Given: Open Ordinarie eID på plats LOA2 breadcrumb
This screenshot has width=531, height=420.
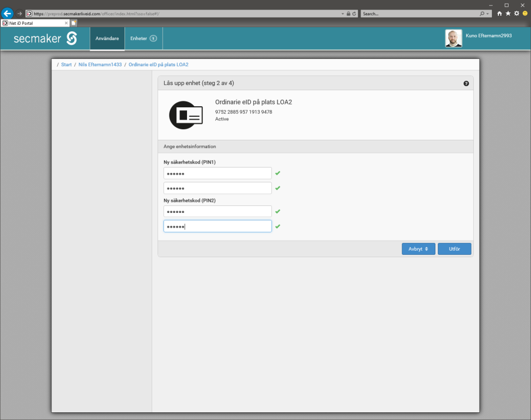Looking at the screenshot, I should click(x=159, y=64).
